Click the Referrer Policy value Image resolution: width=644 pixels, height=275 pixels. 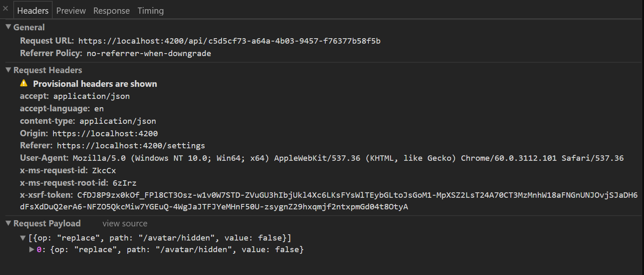pyautogui.click(x=149, y=53)
